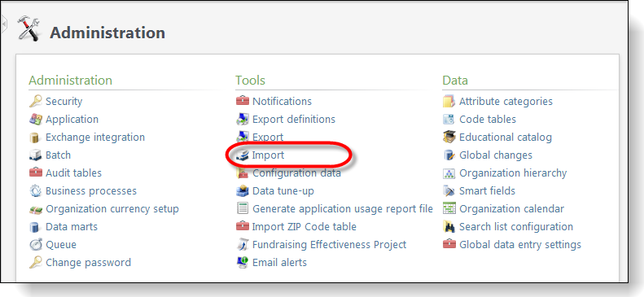Open the Export definitions link
This screenshot has width=644, height=297.
[294, 120]
